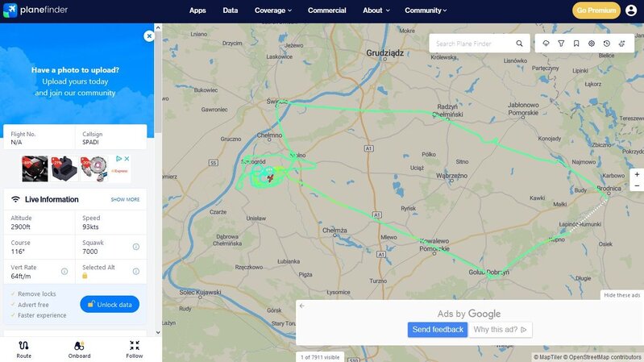Click the Live Information wifi icon
This screenshot has width=644, height=362.
15,199
